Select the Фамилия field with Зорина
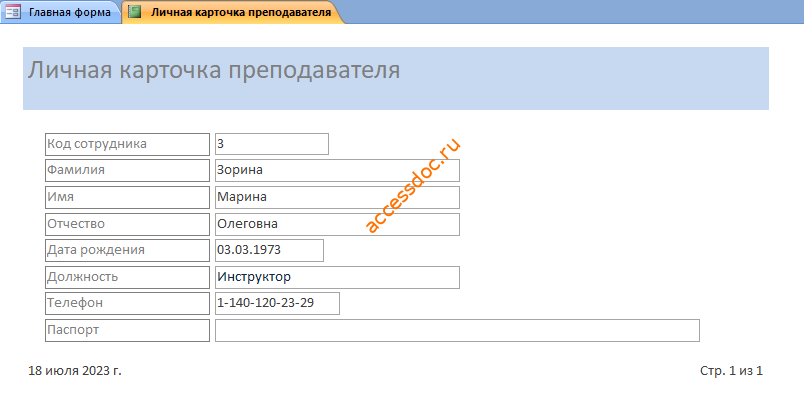 pyautogui.click(x=337, y=170)
